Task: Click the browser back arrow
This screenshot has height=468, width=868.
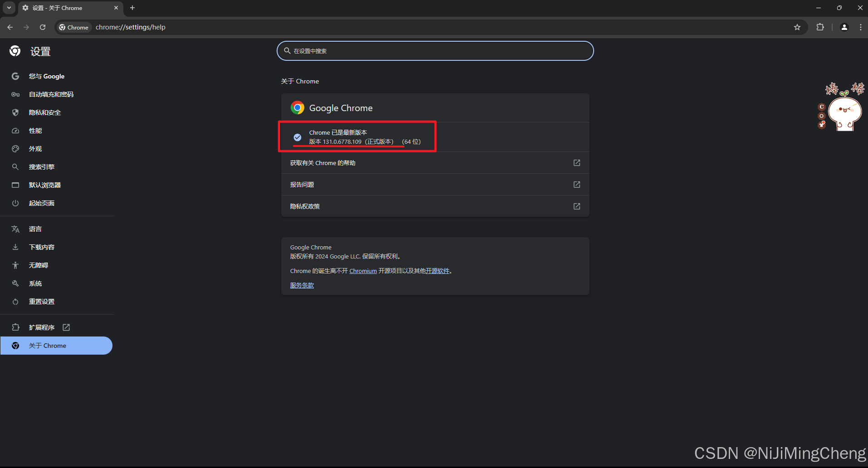Action: point(10,27)
